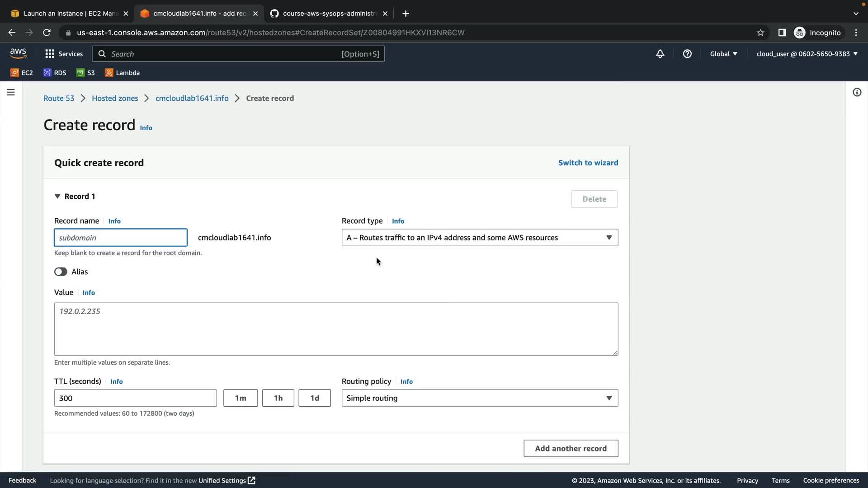Toggle the Alias switch on

[61, 272]
